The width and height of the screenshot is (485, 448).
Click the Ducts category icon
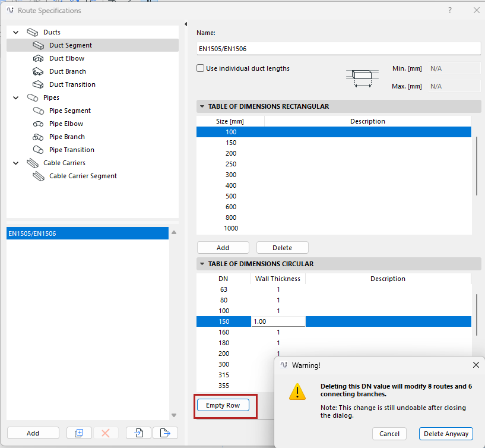(33, 32)
